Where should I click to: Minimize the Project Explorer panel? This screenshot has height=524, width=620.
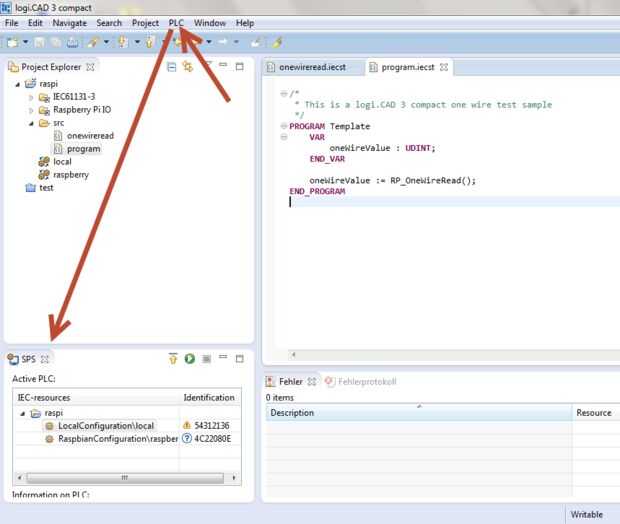tap(223, 65)
